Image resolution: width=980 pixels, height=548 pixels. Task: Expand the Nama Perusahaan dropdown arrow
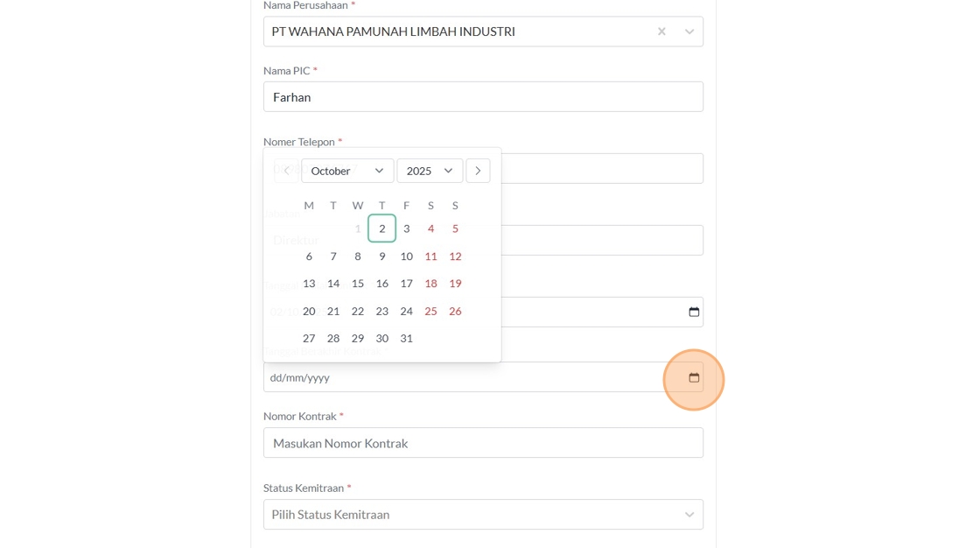689,32
